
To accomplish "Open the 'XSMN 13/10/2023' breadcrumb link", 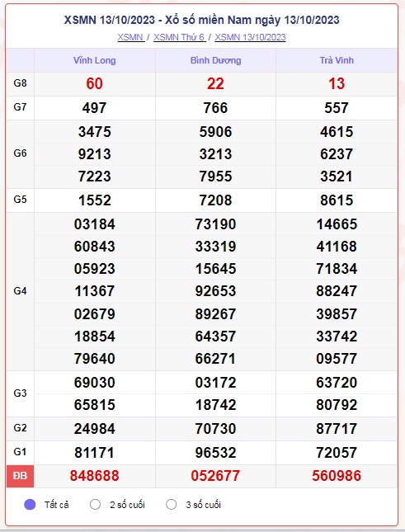I will tap(250, 37).
